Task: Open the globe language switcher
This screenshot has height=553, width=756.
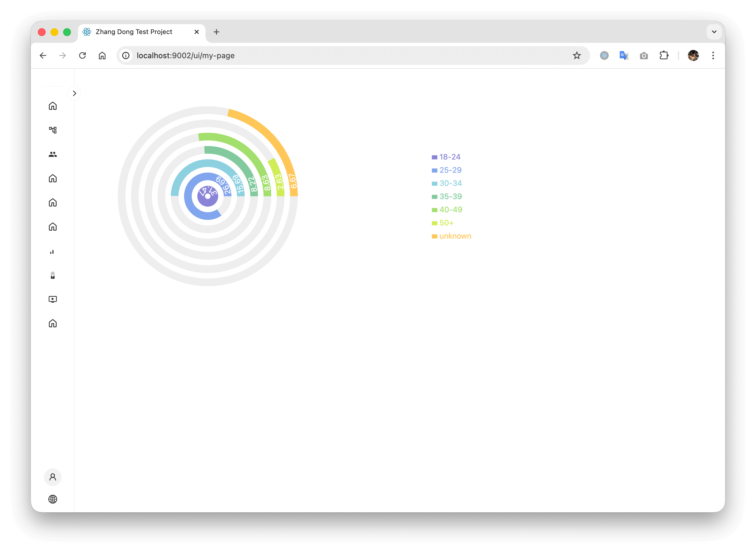Action: point(52,499)
